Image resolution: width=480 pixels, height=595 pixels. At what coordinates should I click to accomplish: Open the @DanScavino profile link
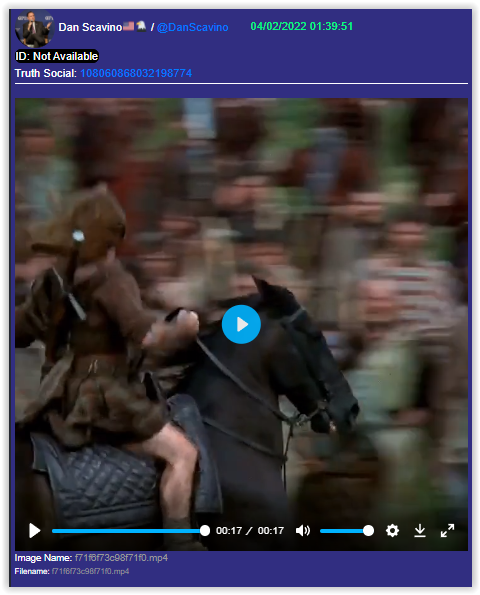[192, 27]
